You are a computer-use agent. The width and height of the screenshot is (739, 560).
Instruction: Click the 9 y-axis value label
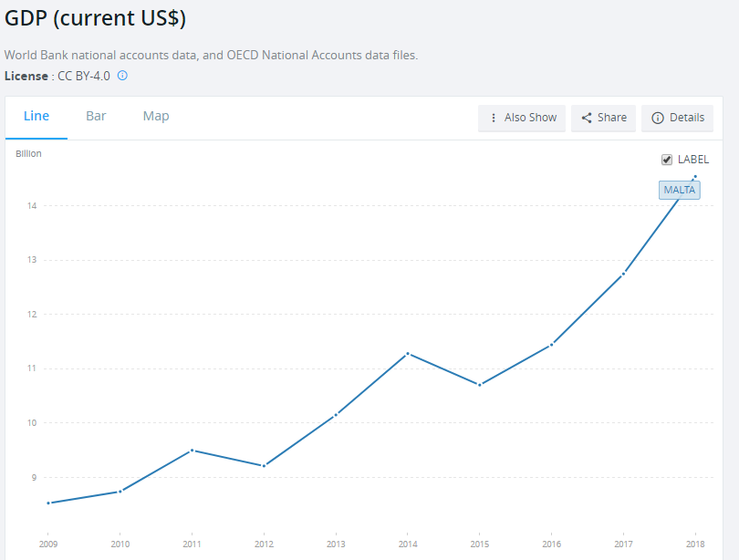[x=34, y=477]
